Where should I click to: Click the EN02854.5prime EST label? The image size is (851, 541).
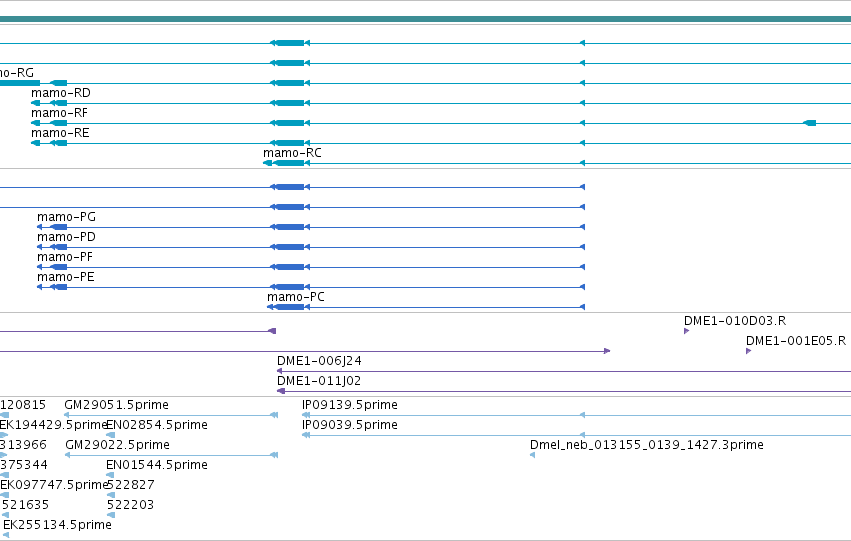click(157, 425)
